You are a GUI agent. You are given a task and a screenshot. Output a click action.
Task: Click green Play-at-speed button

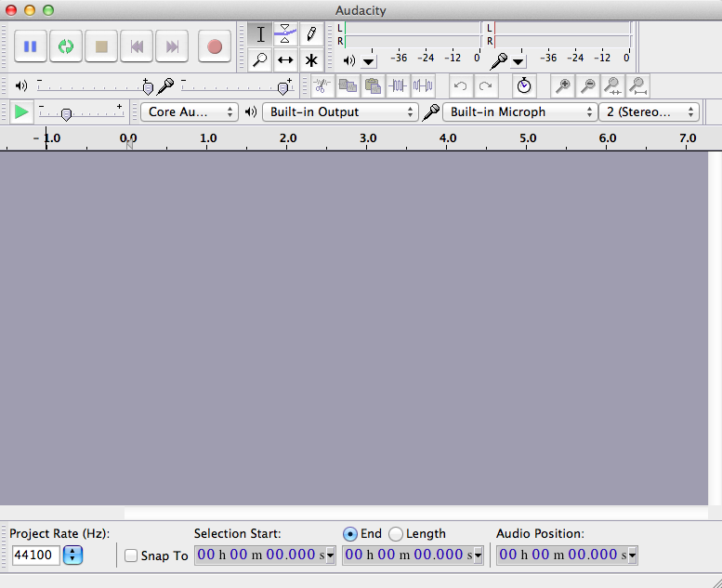[21, 111]
